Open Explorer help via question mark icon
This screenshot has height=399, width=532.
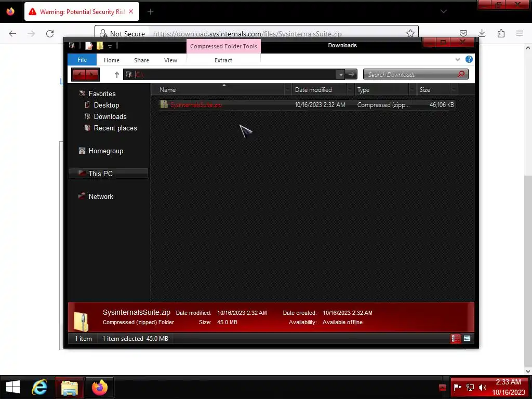469,59
